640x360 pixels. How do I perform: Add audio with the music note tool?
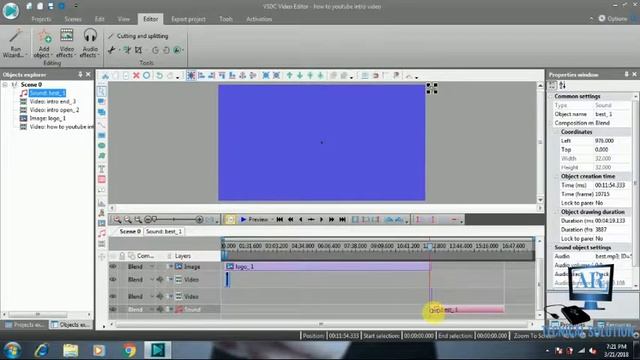102,233
